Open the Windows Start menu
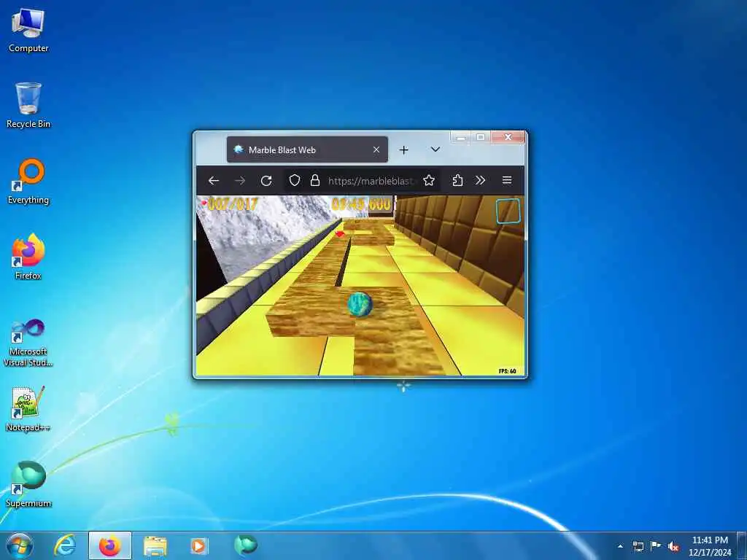 click(x=19, y=545)
